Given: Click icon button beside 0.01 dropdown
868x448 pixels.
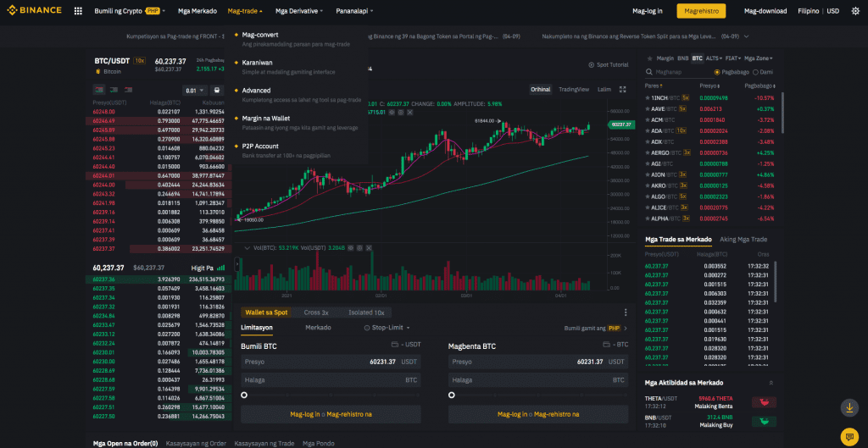Looking at the screenshot, I should pos(218,90).
